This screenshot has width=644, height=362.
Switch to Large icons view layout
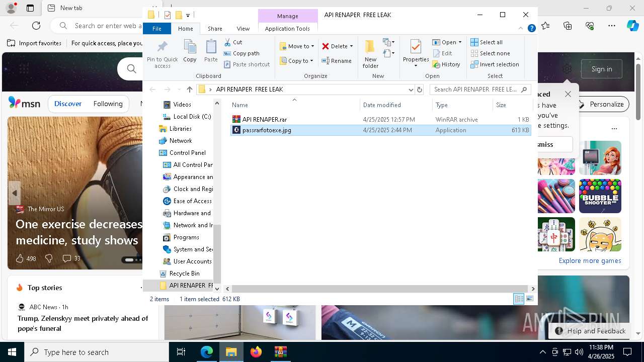click(x=529, y=299)
